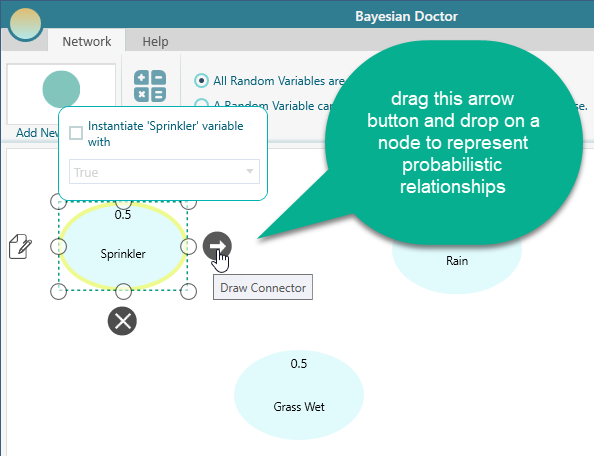Select 'All Random Variables are' radio option
The height and width of the screenshot is (456, 594).
tap(201, 81)
